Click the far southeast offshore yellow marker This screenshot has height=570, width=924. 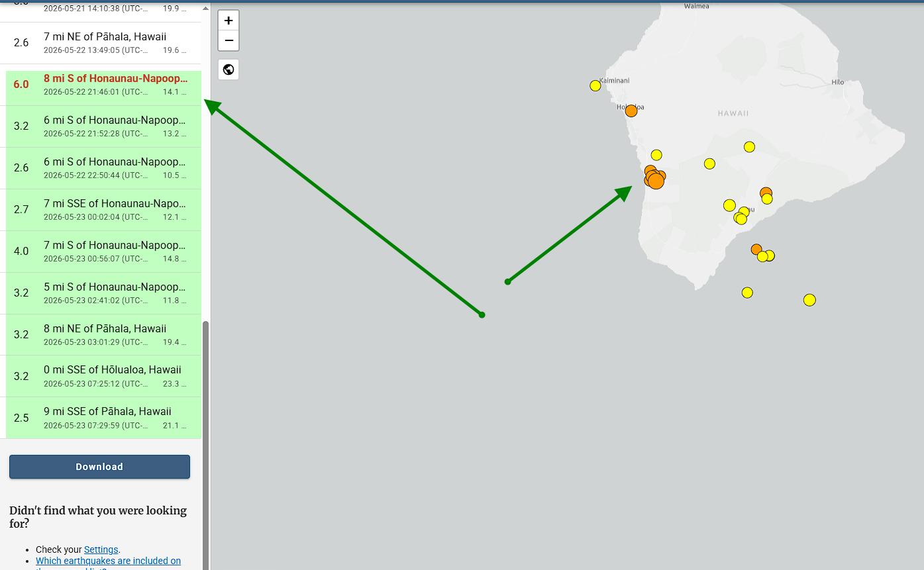point(809,300)
